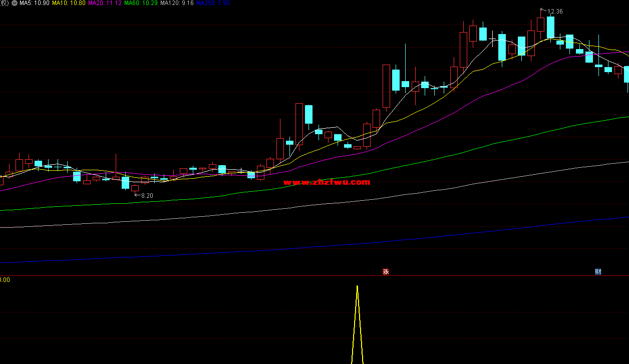Click the red 涨 event marker
Screen dimensions: 629x364
pyautogui.click(x=386, y=272)
